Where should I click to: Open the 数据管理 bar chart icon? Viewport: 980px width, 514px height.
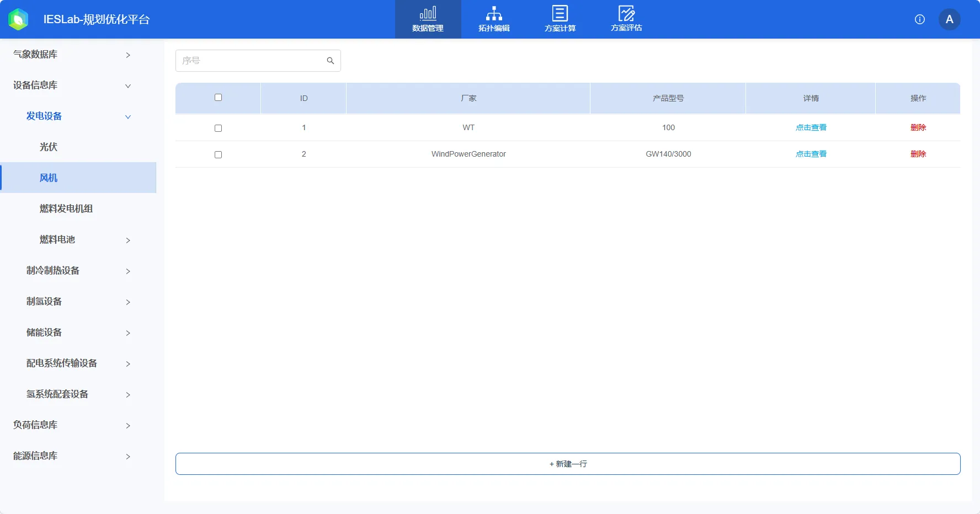click(428, 13)
